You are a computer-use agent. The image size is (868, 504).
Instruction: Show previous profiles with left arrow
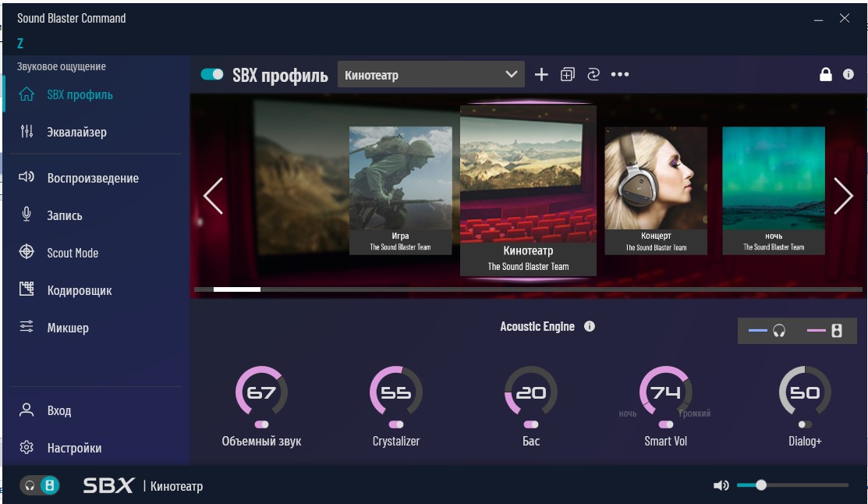(x=213, y=196)
